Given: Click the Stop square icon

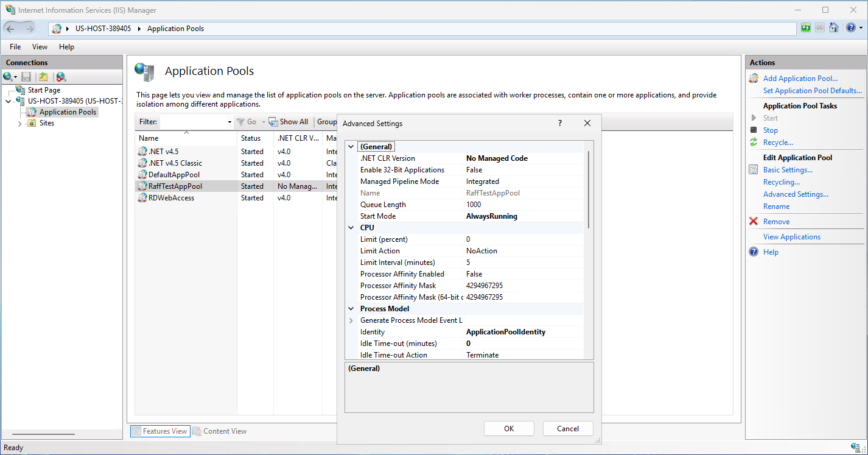Looking at the screenshot, I should point(754,130).
